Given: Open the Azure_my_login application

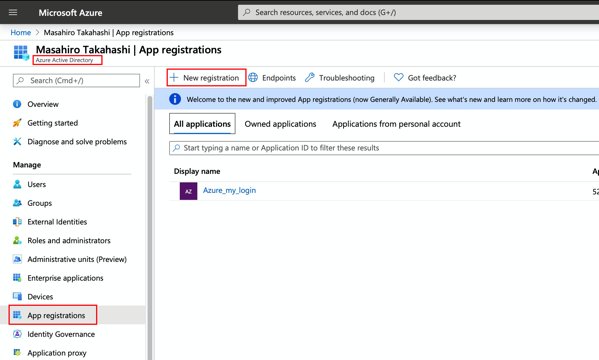Looking at the screenshot, I should pos(229,190).
